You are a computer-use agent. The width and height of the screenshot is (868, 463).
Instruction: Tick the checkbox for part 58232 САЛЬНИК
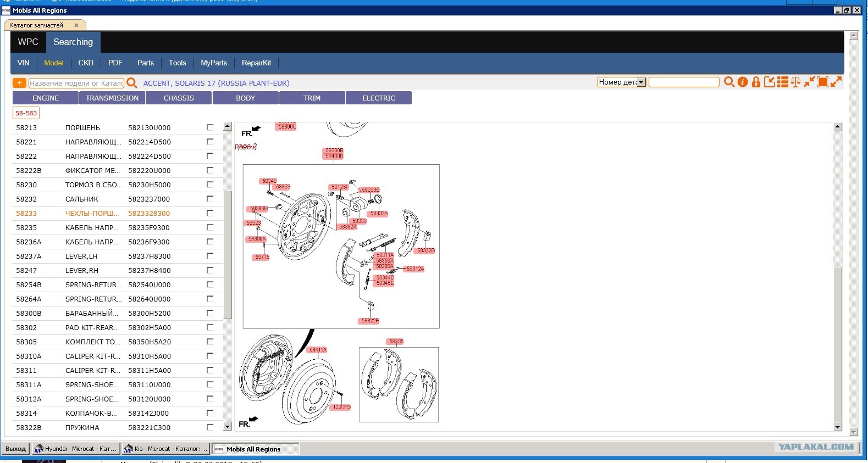[210, 199]
